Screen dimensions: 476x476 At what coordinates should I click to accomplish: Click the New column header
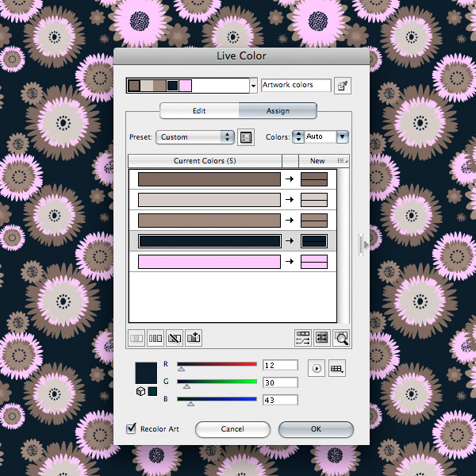(317, 161)
